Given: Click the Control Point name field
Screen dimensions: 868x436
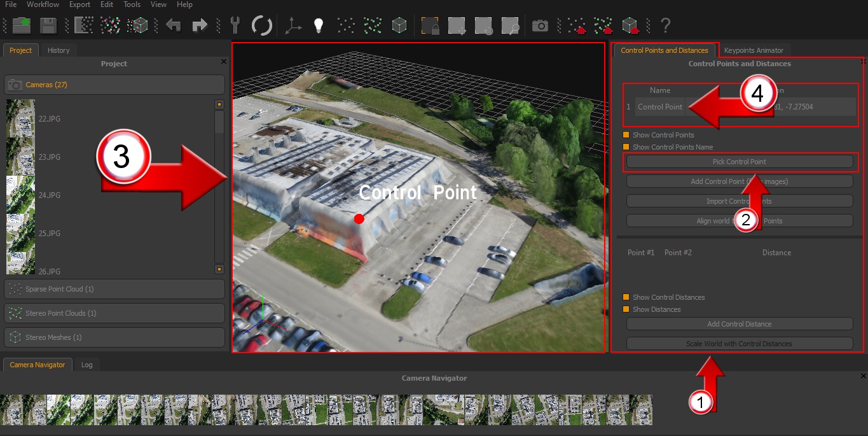Looking at the screenshot, I should 660,107.
